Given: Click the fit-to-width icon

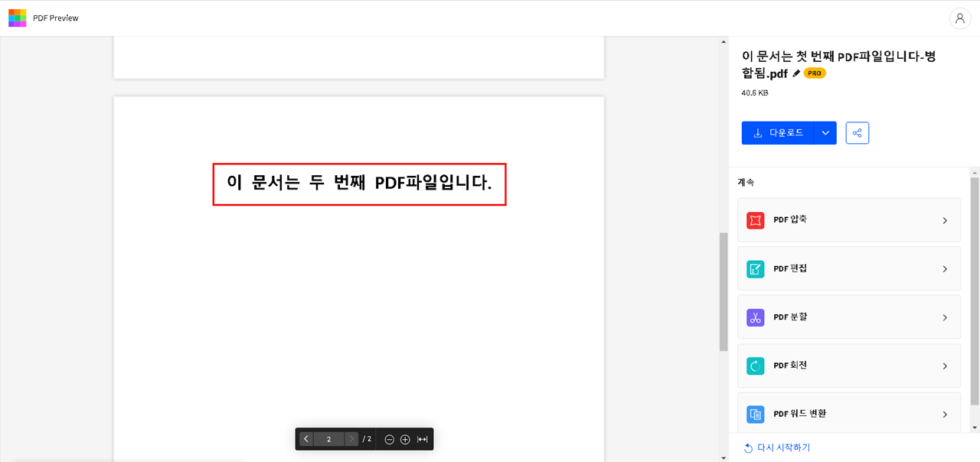Looking at the screenshot, I should pyautogui.click(x=422, y=439).
